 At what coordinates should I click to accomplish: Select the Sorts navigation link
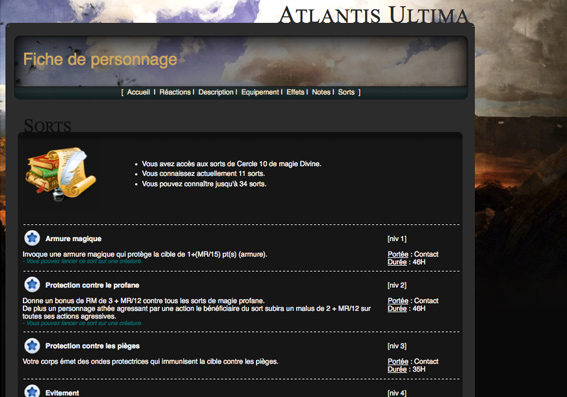tap(346, 92)
